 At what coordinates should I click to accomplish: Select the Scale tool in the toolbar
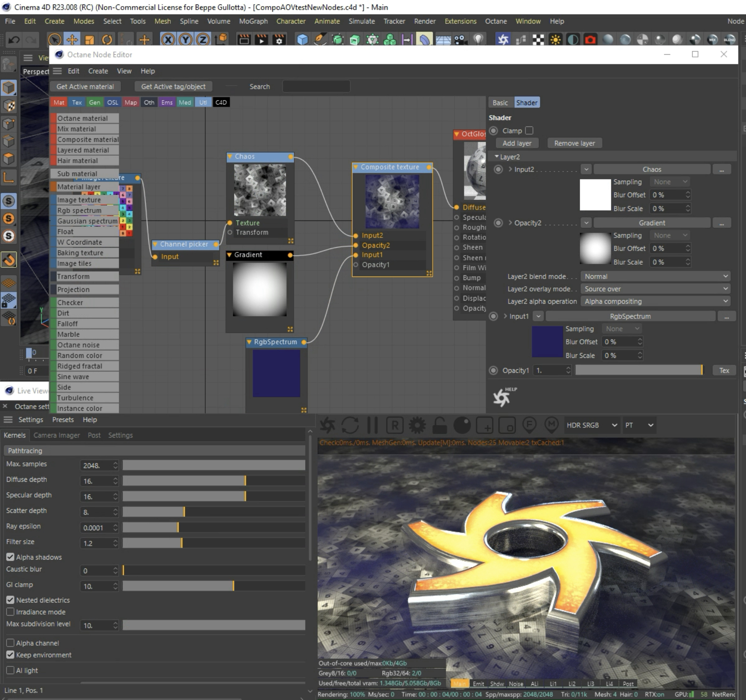click(89, 40)
